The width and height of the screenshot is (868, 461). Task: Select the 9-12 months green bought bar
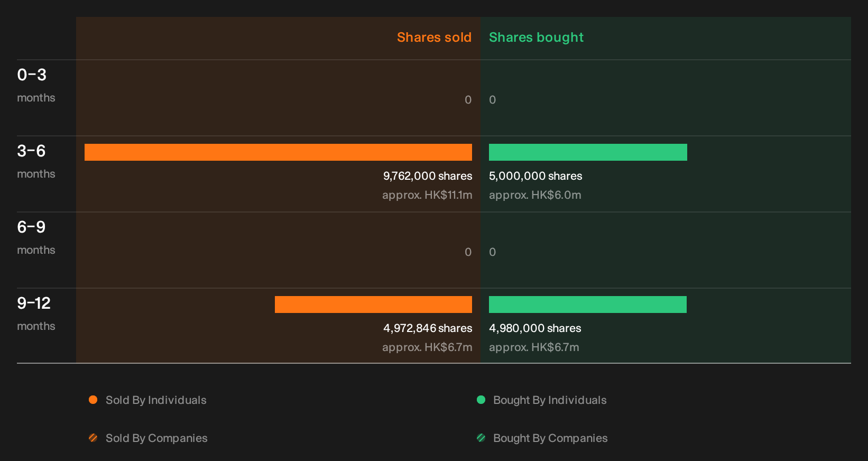click(x=588, y=305)
